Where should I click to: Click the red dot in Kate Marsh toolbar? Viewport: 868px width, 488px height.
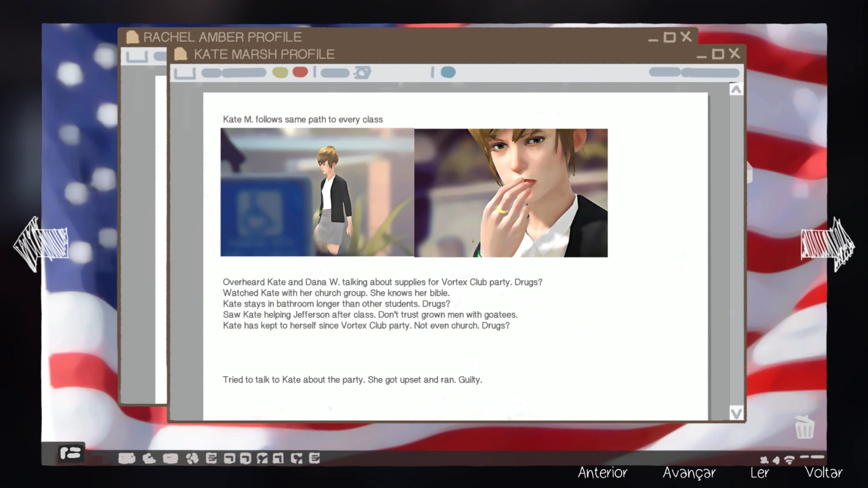(x=300, y=72)
